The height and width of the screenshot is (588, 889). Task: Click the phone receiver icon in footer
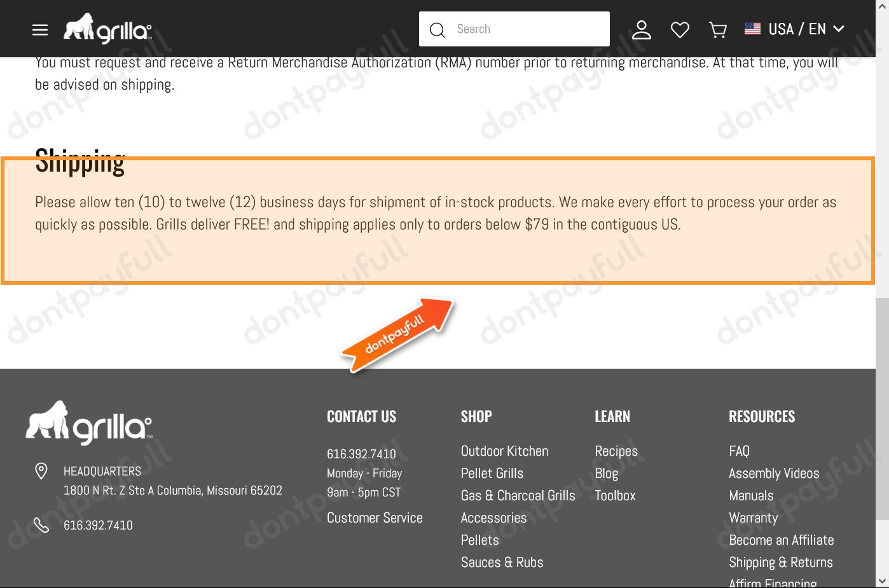[41, 524]
